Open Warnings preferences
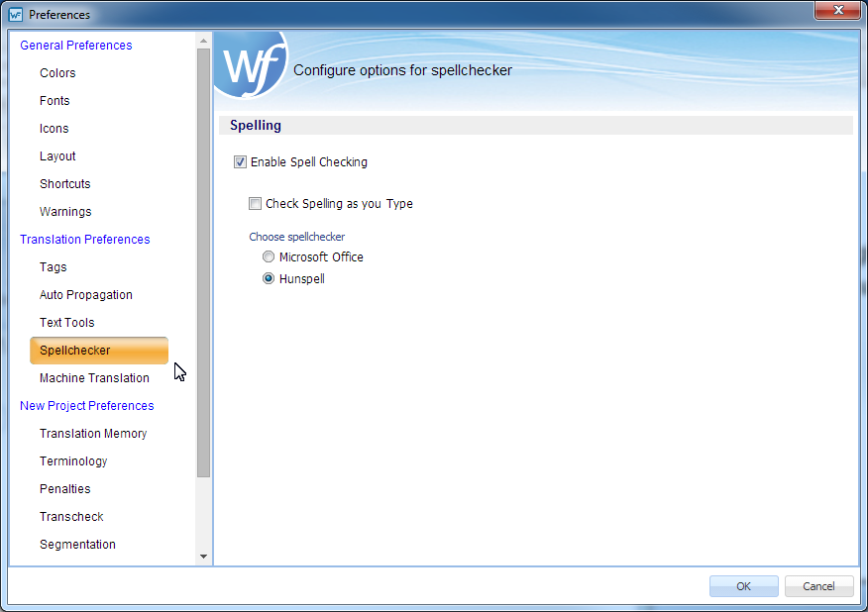 [65, 211]
